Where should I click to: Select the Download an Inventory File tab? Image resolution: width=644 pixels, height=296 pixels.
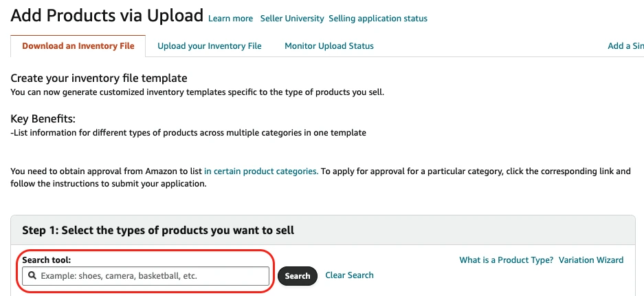tap(78, 46)
